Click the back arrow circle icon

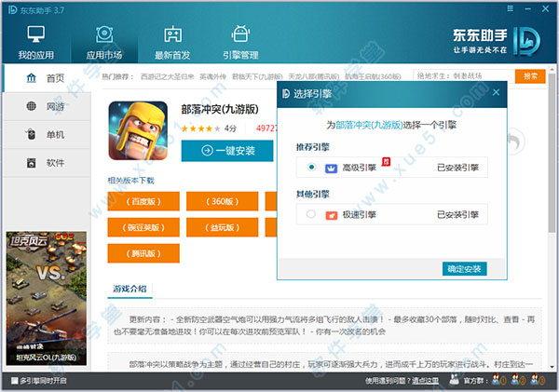pyautogui.click(x=515, y=142)
